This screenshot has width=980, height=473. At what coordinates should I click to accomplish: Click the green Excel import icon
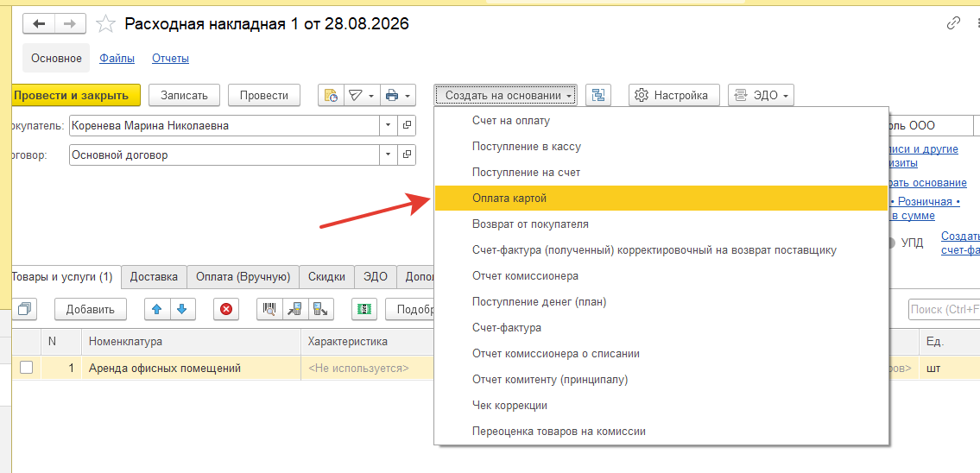(364, 309)
